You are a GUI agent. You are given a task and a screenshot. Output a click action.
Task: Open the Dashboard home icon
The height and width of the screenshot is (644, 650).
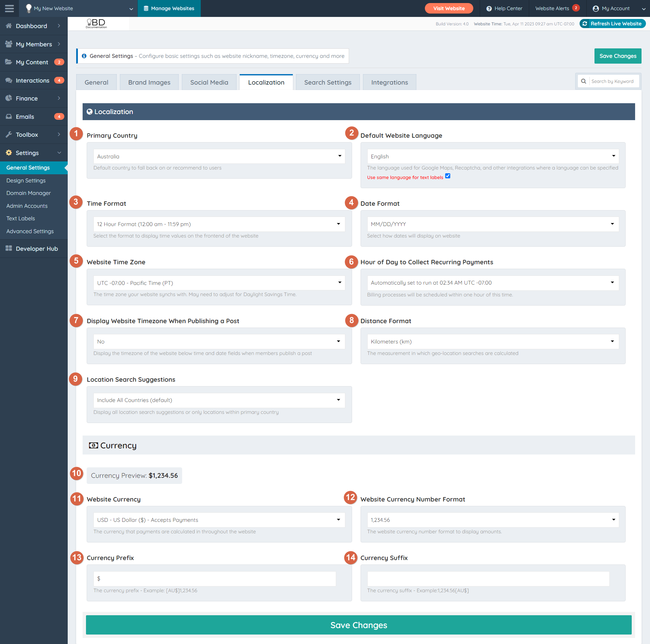(8, 26)
